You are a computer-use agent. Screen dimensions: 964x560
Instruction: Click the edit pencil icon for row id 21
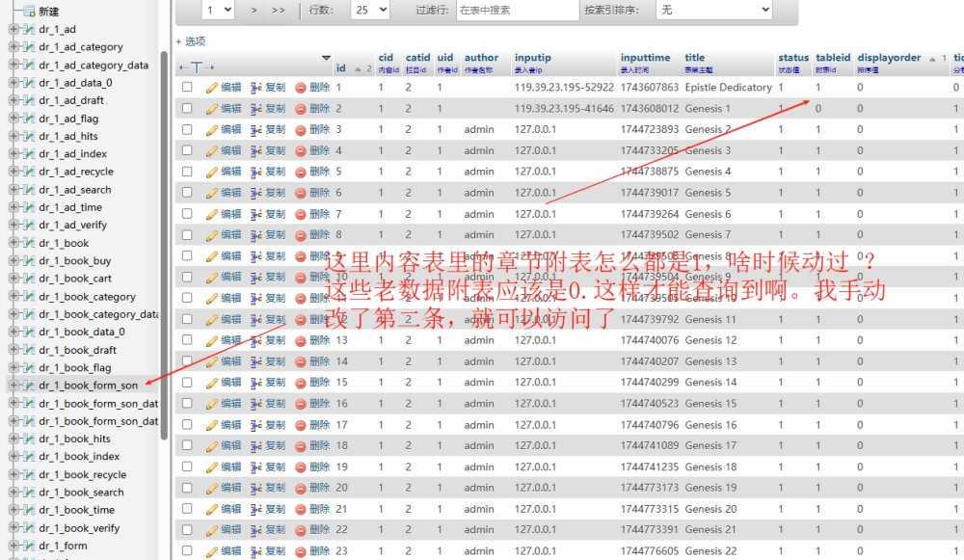point(212,510)
